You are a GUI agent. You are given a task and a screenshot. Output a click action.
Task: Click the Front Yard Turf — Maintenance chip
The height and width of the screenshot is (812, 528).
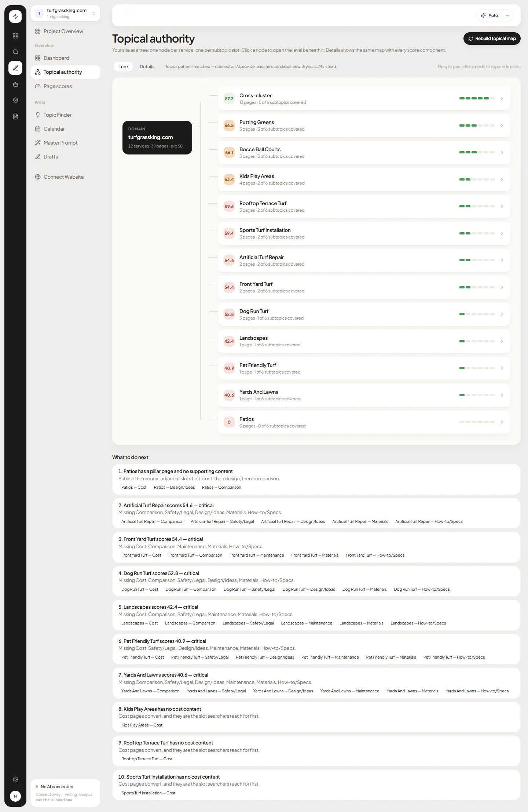(x=257, y=555)
